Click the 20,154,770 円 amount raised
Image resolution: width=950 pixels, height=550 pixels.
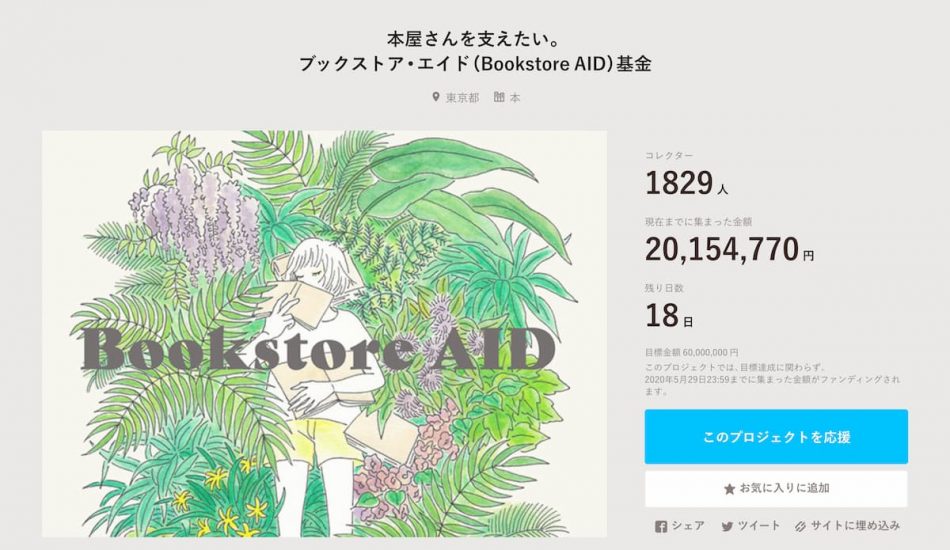pos(729,249)
